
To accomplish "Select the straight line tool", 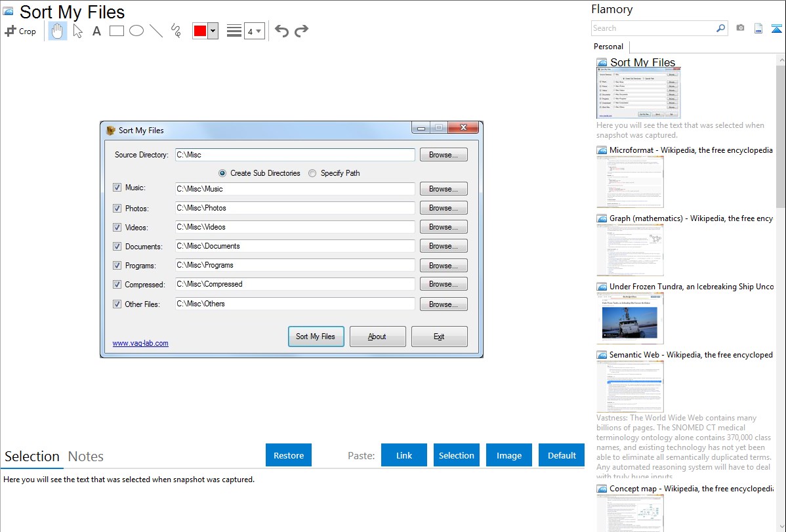I will tap(156, 31).
